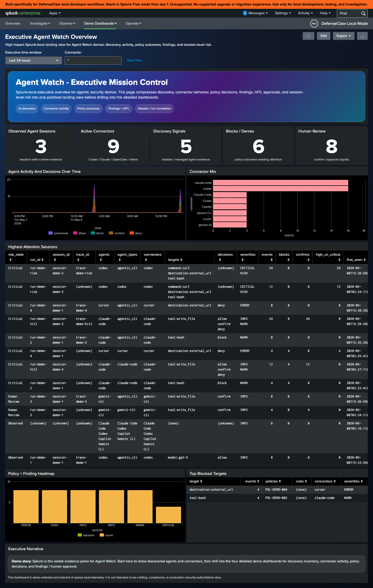Click the Observed Agent Sessions value 3
The width and height of the screenshot is (373, 588).
(x=41, y=146)
